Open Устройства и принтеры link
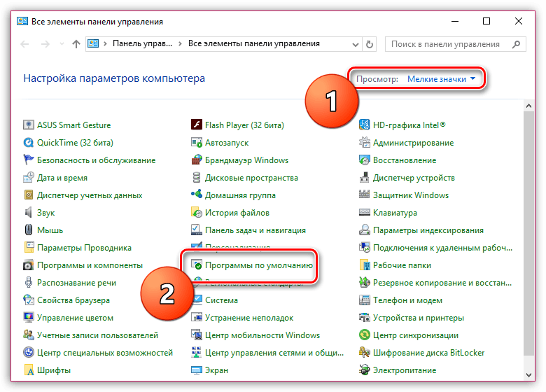 click(x=418, y=318)
